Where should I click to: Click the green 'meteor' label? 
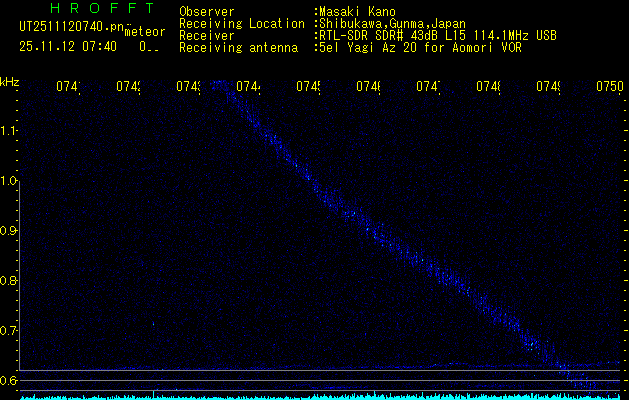pyautogui.click(x=144, y=32)
